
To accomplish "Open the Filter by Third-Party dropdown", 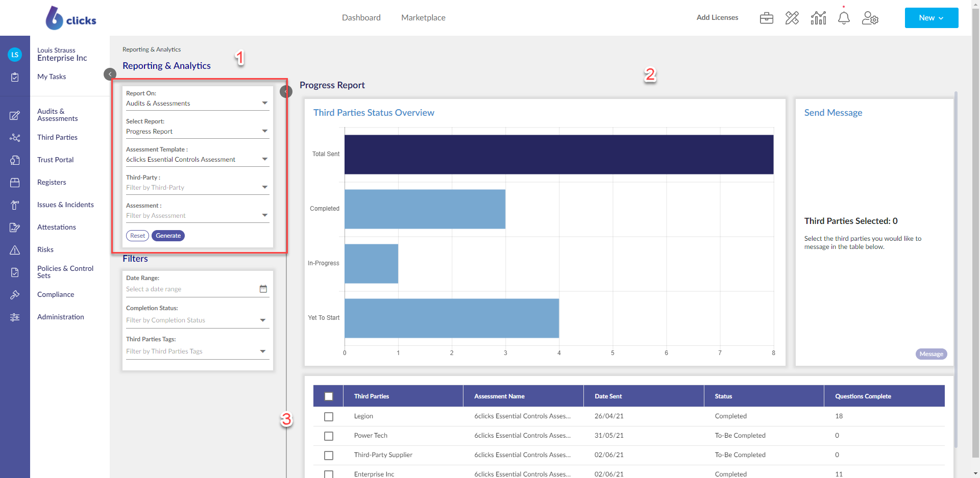I will click(198, 187).
